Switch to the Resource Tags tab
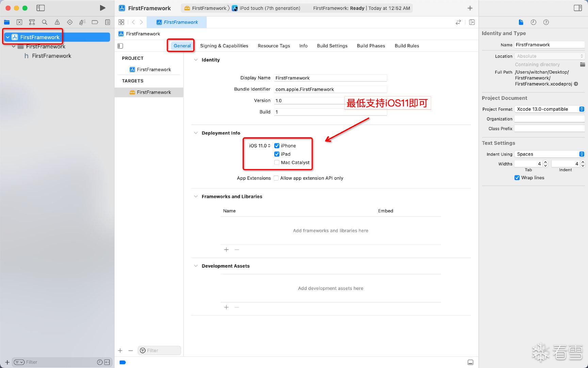The image size is (588, 368). (x=274, y=46)
